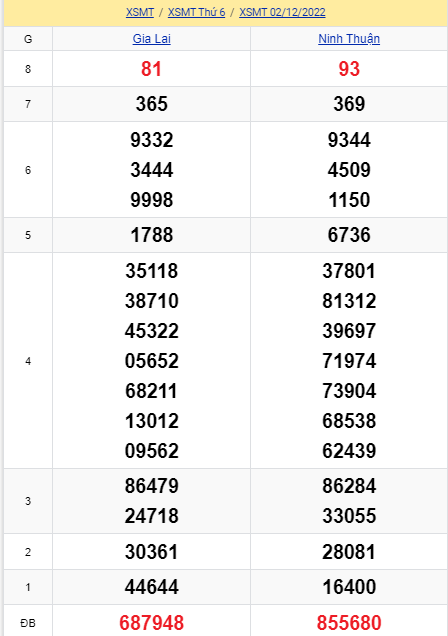Open the Gia Lai province link

tap(152, 39)
